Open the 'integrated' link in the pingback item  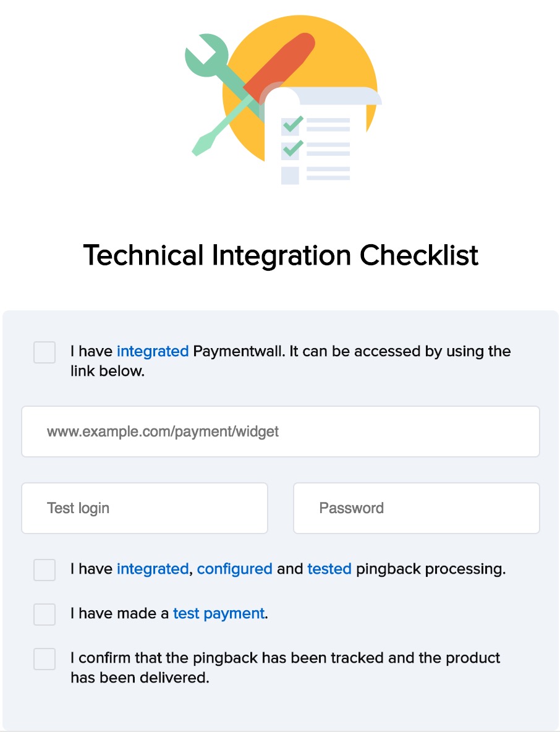[151, 569]
